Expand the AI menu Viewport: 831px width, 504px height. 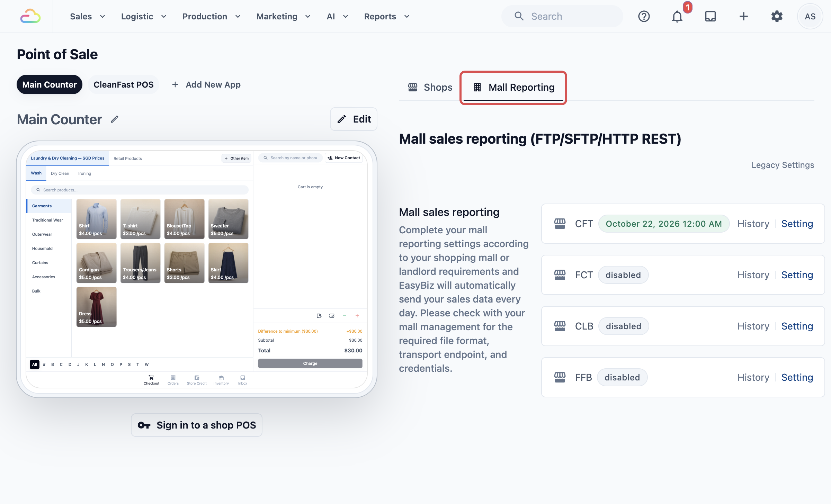coord(337,16)
